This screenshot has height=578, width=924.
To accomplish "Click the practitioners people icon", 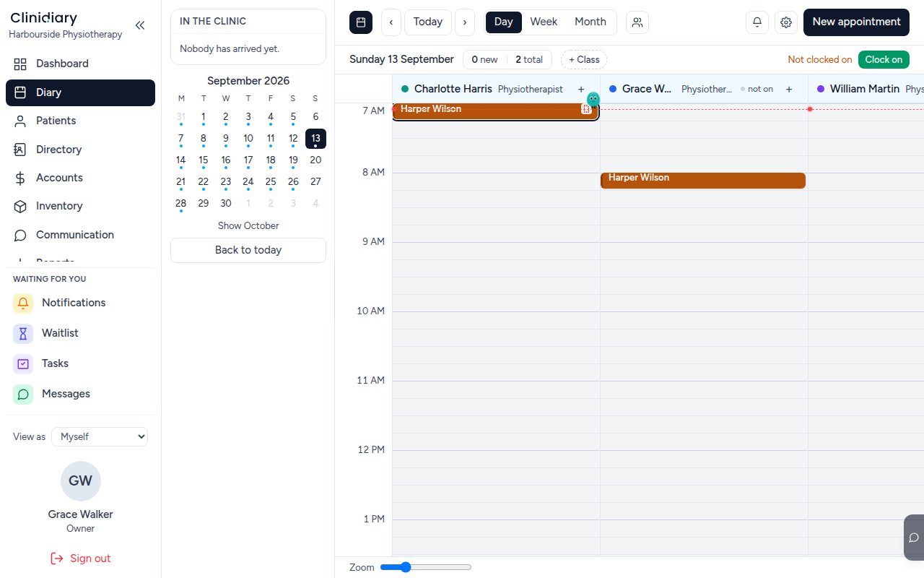I will [637, 22].
